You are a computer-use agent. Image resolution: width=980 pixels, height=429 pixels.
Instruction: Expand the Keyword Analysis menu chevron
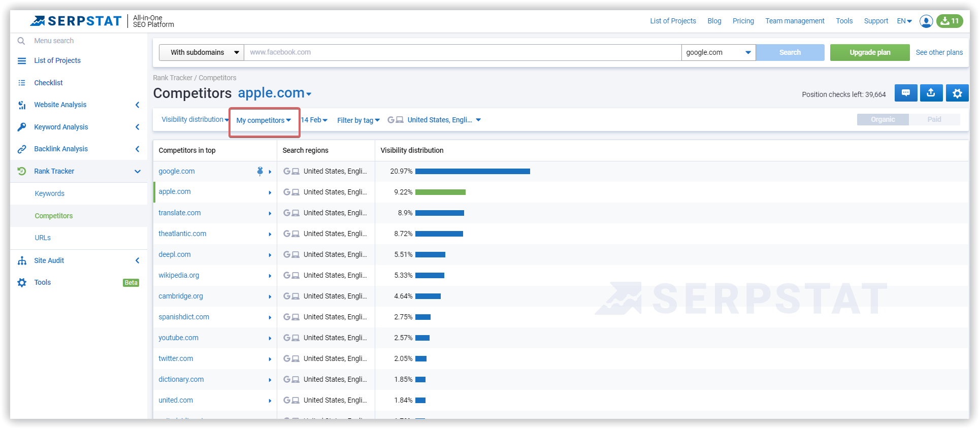click(137, 127)
